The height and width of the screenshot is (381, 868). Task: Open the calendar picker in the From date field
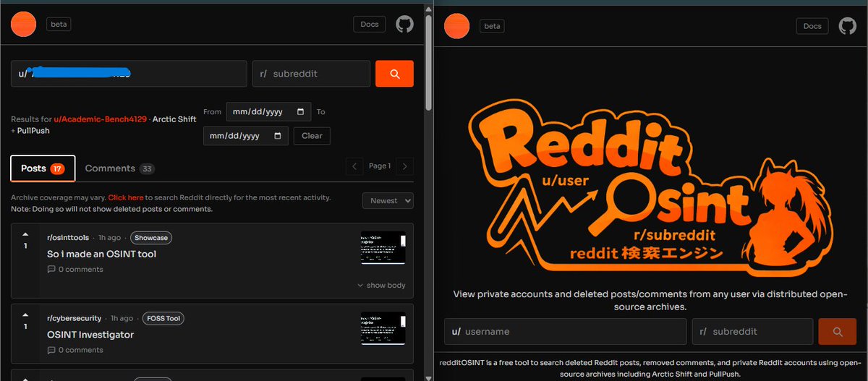(x=301, y=112)
